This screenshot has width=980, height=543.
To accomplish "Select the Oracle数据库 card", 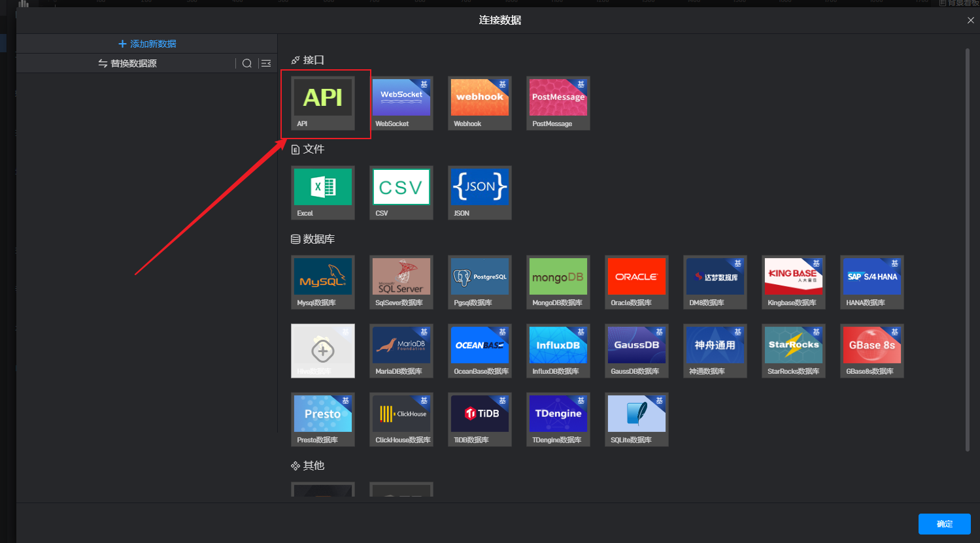I will tap(637, 282).
